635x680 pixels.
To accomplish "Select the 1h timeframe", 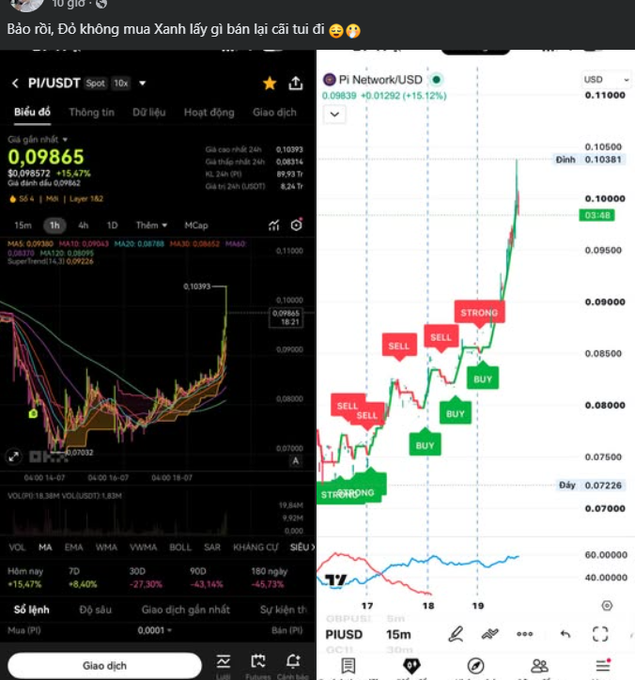I will [54, 226].
